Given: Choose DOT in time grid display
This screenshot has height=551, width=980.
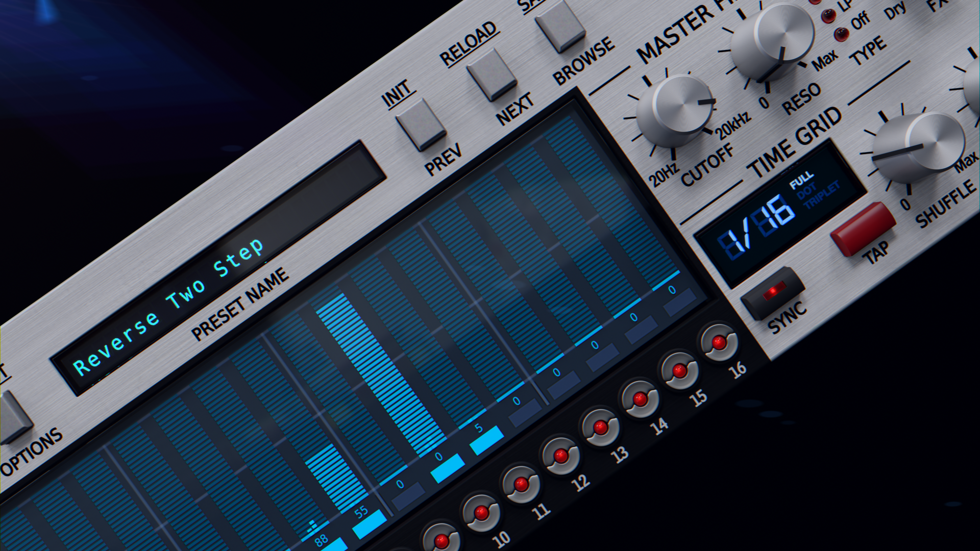Looking at the screenshot, I should coord(807,191).
